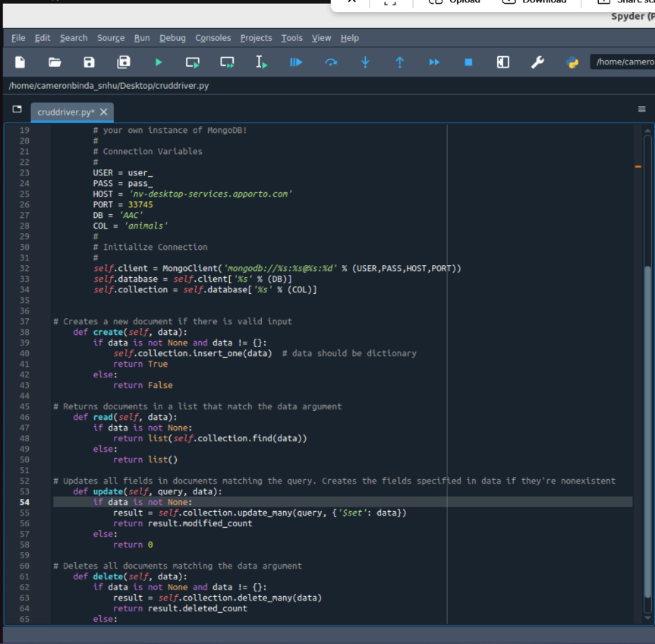Click the open file folder icon
Viewport: 655px width, 644px height.
[x=55, y=62]
